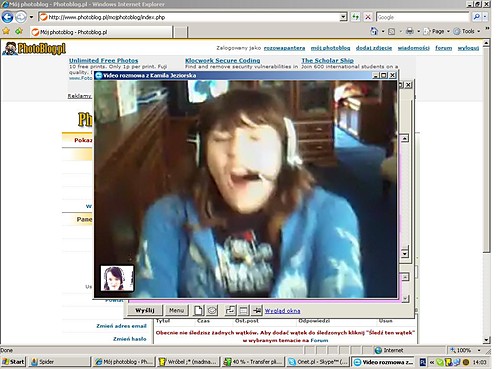Click the magnifier search button
This screenshot has width=500, height=369.
click(x=477, y=17)
